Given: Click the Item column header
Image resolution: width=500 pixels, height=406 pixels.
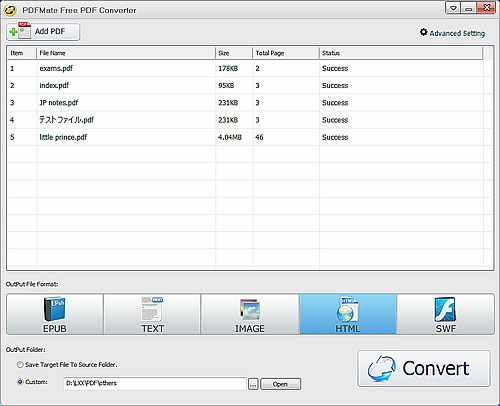Looking at the screenshot, I should click(22, 53).
